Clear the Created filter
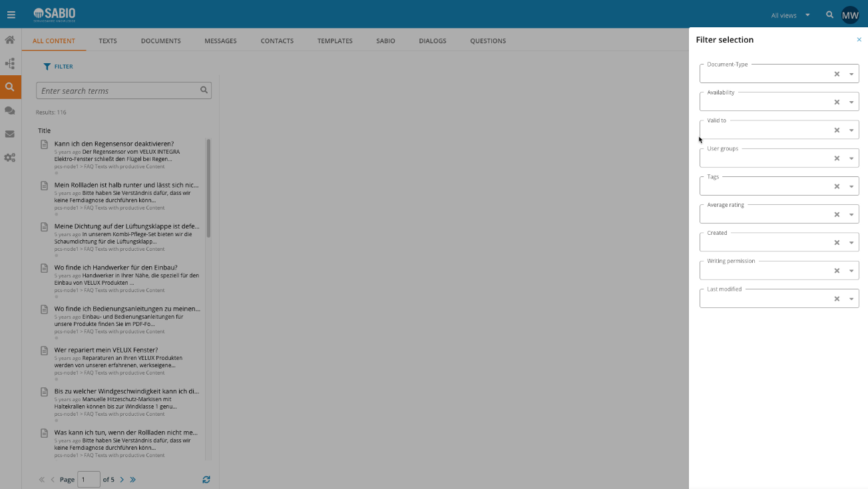Screen dimensions: 868x489 (837, 242)
